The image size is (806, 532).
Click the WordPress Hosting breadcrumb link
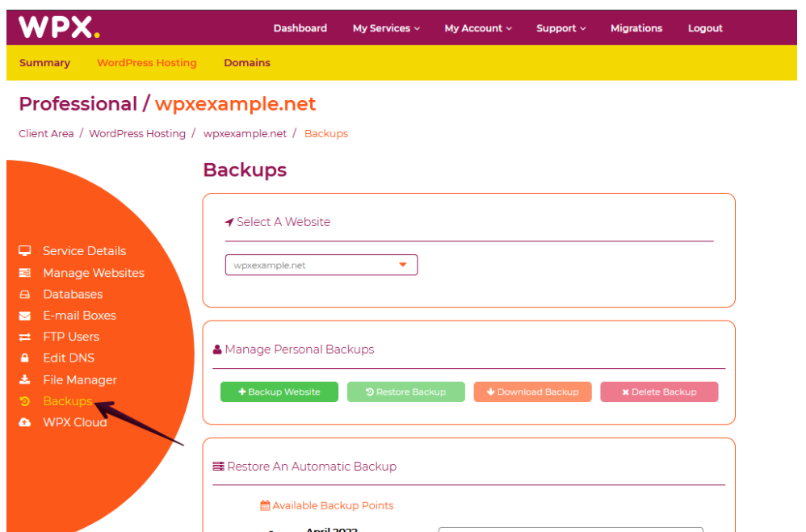point(137,134)
